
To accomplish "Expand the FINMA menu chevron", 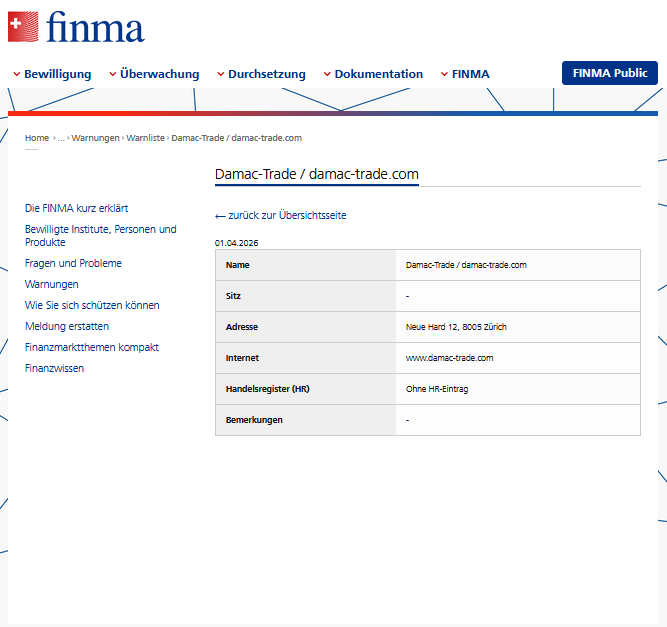I will (x=445, y=74).
